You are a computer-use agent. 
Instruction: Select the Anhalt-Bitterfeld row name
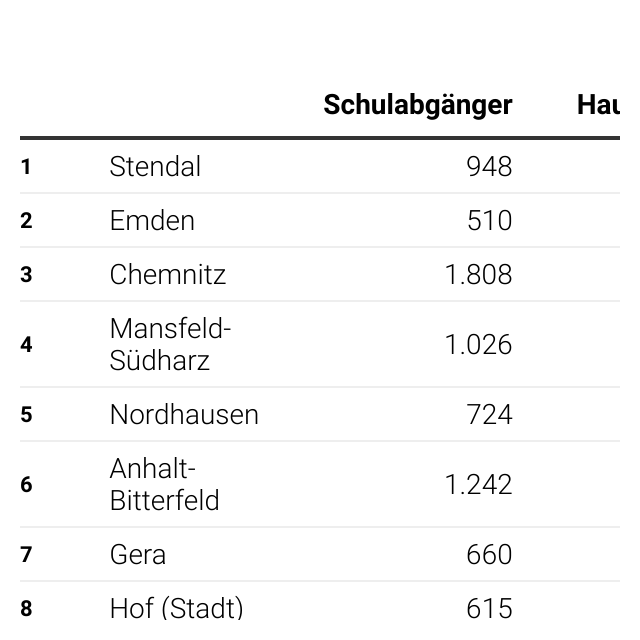pos(164,484)
